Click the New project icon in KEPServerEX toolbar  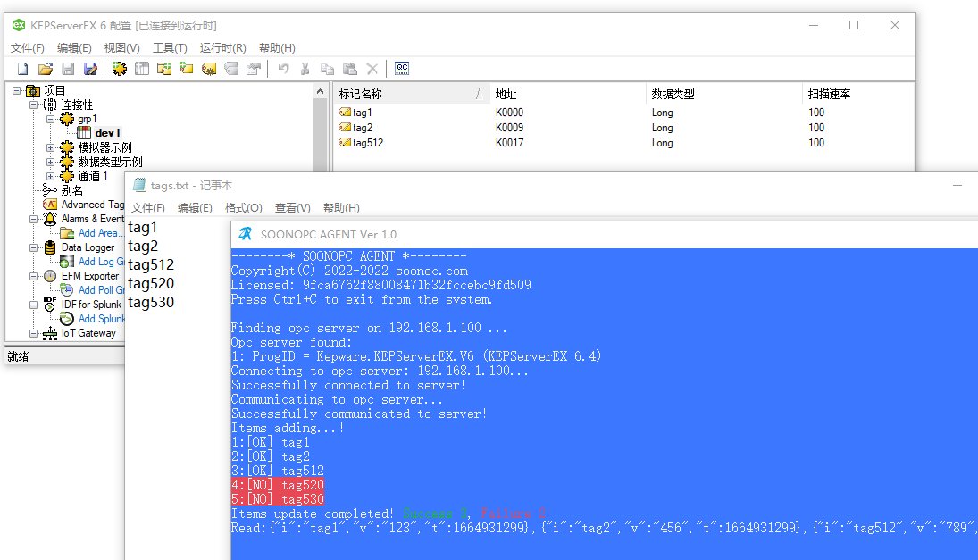23,69
